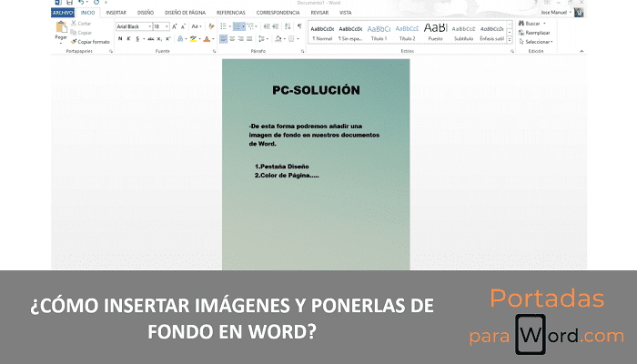Increase paragraph indent

point(276,26)
